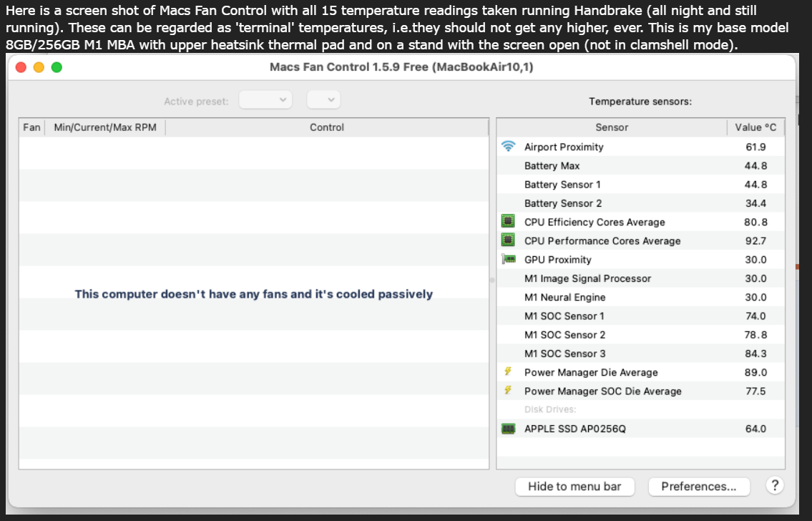Click the CPU Performance Cores chip icon
Image resolution: width=812 pixels, height=521 pixels.
pos(509,240)
